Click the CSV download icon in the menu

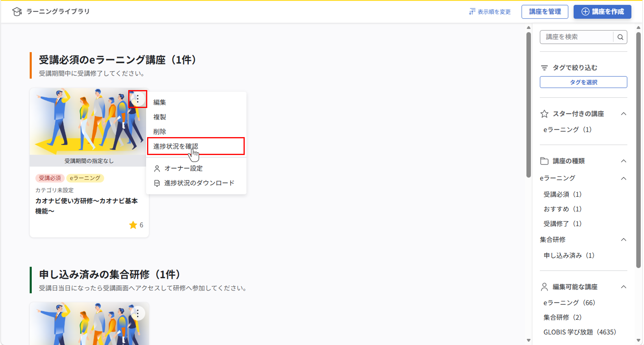[157, 183]
